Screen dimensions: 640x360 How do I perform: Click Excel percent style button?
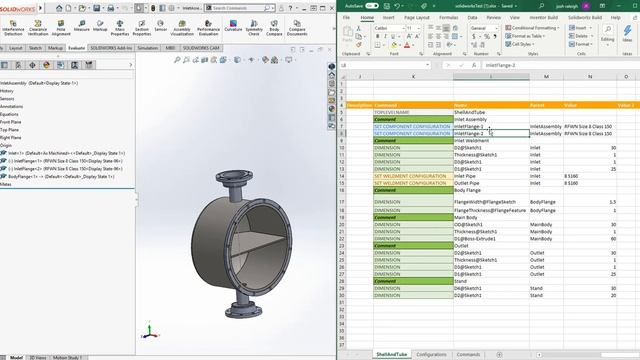487,37
